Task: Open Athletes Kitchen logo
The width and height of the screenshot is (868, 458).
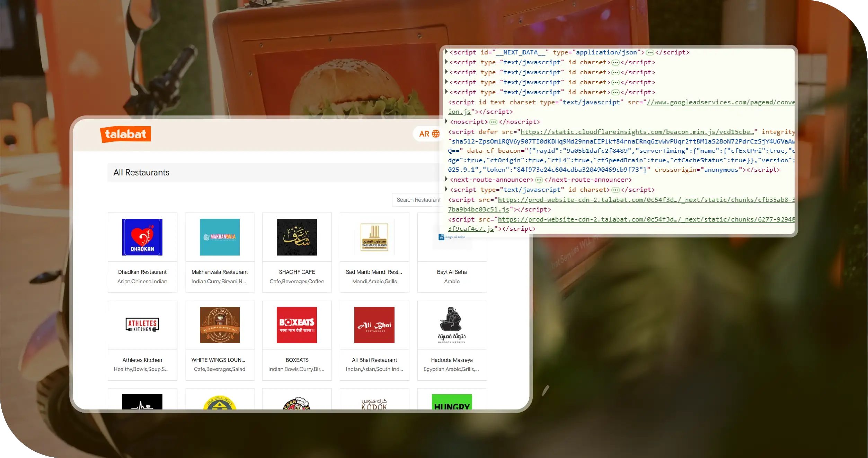Action: click(x=142, y=325)
